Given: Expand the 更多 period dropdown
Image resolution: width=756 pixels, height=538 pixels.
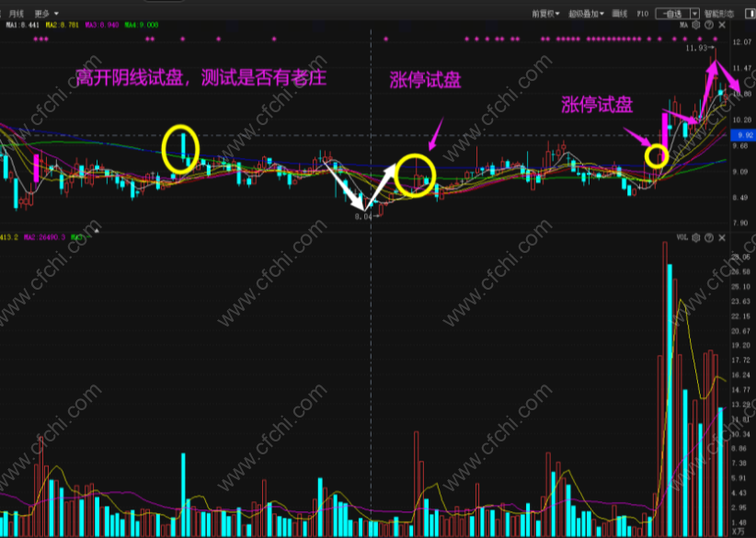Looking at the screenshot, I should (x=46, y=14).
